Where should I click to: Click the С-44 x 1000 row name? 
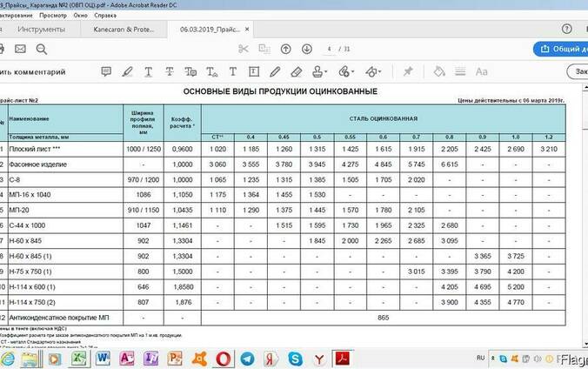tap(27, 225)
